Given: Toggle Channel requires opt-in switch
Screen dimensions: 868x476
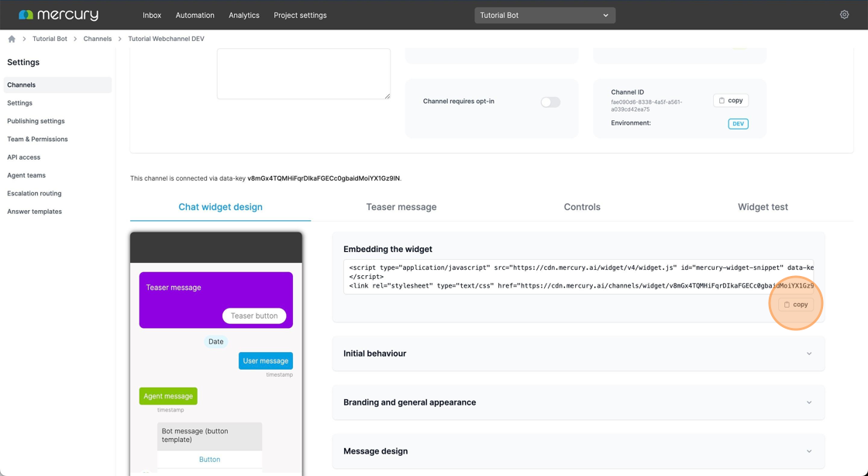Looking at the screenshot, I should click(550, 102).
